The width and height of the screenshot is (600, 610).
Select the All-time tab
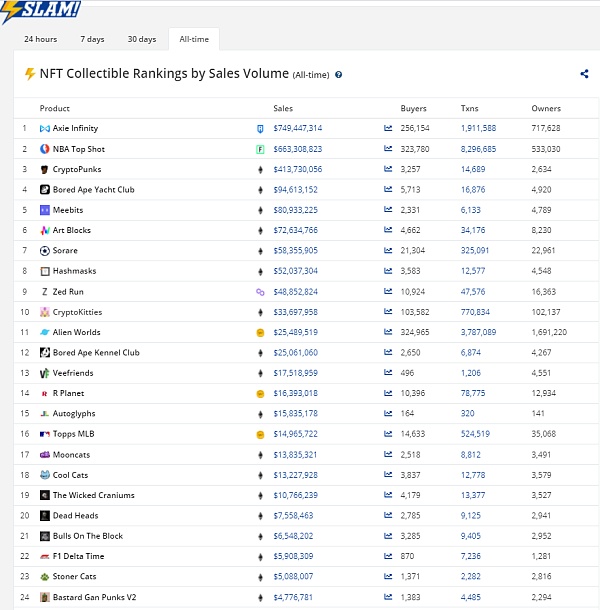pos(194,39)
